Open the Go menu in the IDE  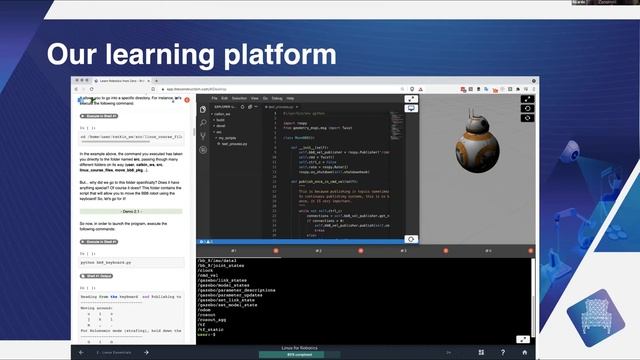tap(265, 98)
